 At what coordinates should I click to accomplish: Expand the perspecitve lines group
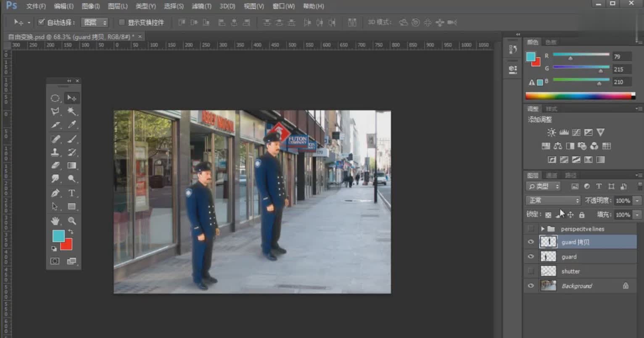pyautogui.click(x=543, y=229)
